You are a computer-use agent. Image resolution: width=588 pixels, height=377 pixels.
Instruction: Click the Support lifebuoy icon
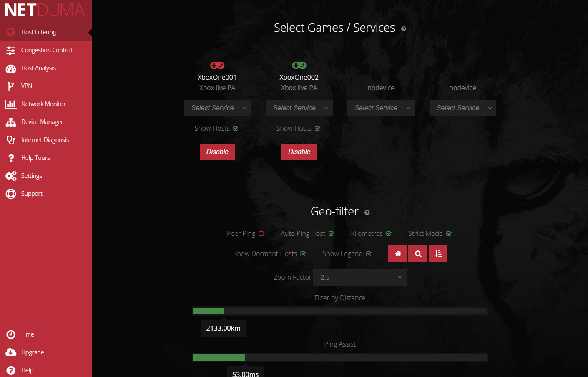coord(11,194)
